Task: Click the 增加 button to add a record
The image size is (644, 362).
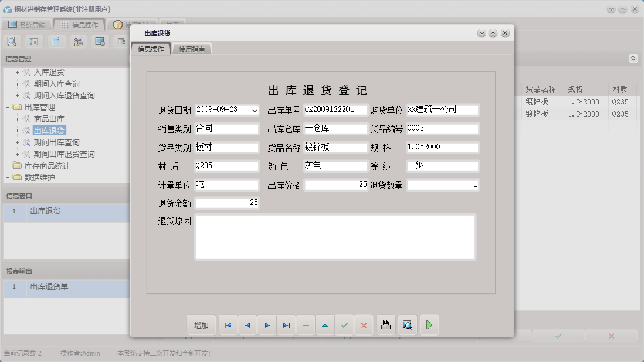Action: 201,325
